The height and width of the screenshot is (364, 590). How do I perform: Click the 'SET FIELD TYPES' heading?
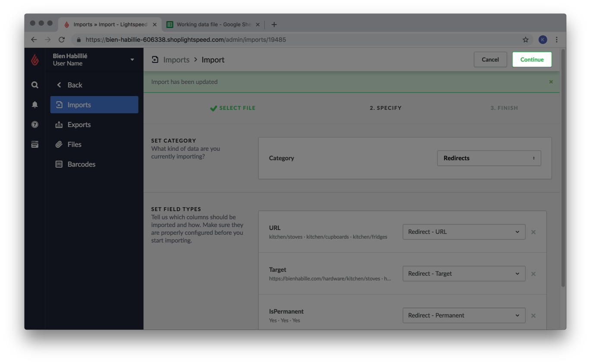click(176, 209)
